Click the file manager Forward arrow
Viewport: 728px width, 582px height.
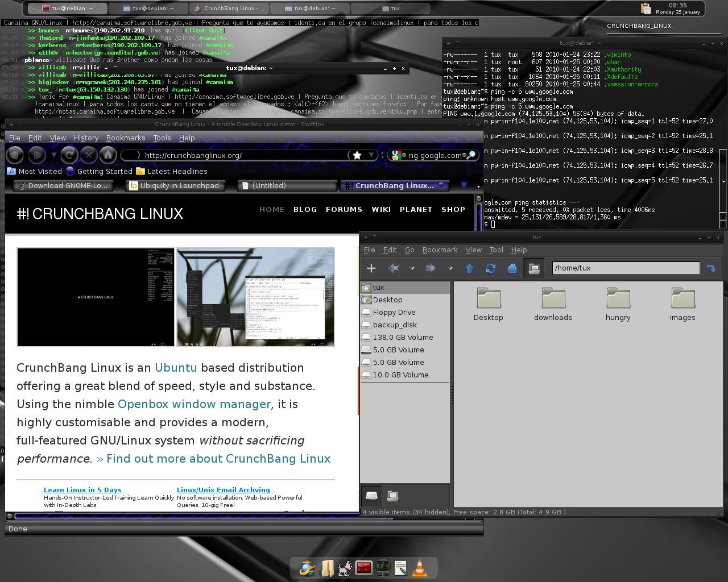(x=431, y=268)
